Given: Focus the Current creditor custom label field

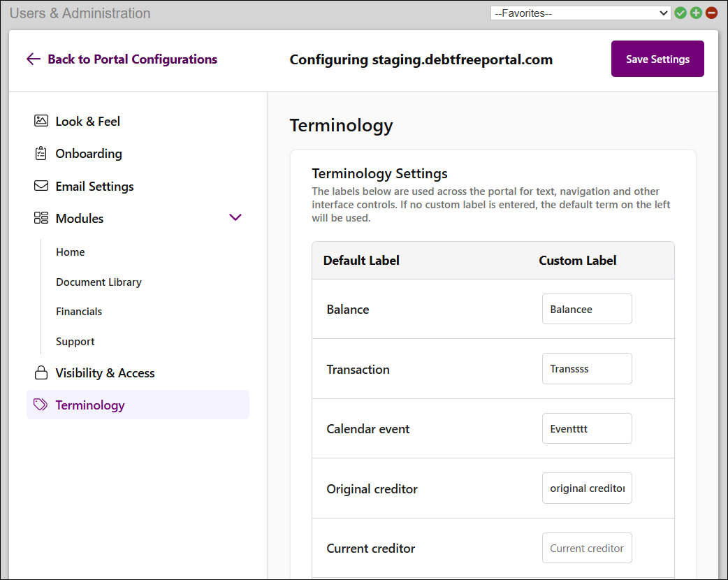Looking at the screenshot, I should tap(587, 549).
